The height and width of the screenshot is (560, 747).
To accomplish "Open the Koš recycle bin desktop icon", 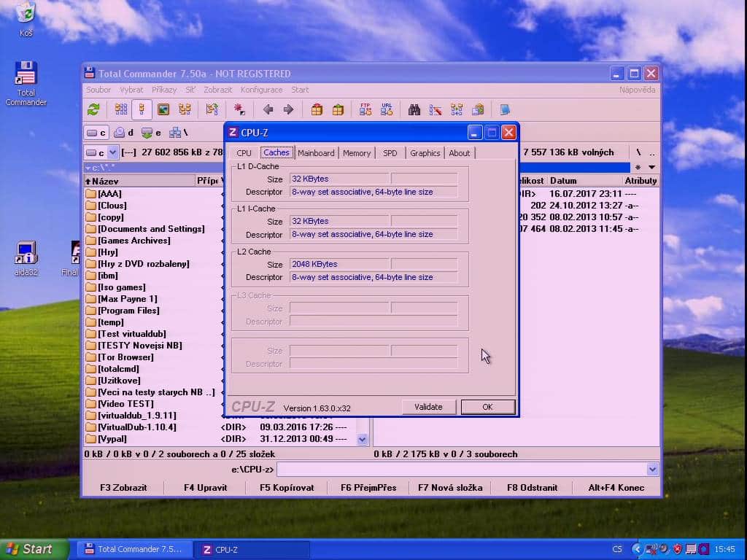I will tap(26, 19).
